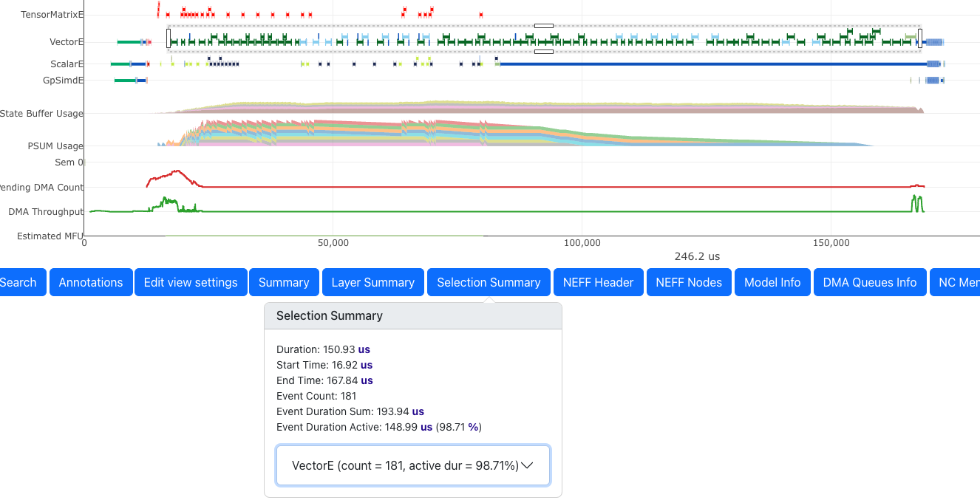Click the top middle selection handle
Image resolution: width=980 pixels, height=503 pixels.
tap(544, 26)
